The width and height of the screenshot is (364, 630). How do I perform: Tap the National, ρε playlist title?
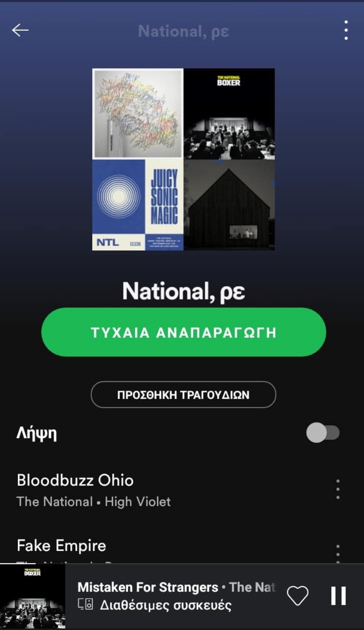(184, 291)
